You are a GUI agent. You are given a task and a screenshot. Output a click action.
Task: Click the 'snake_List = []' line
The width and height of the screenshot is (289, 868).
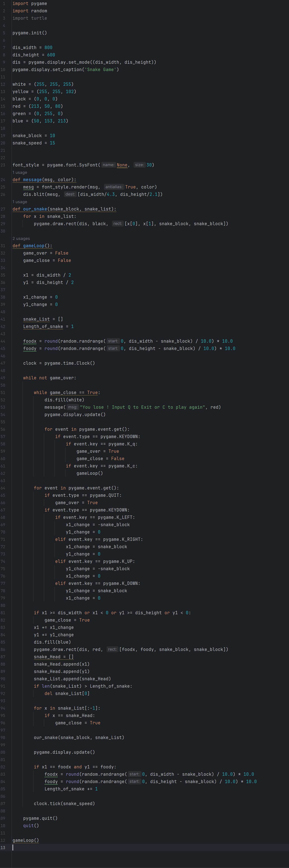pos(43,319)
